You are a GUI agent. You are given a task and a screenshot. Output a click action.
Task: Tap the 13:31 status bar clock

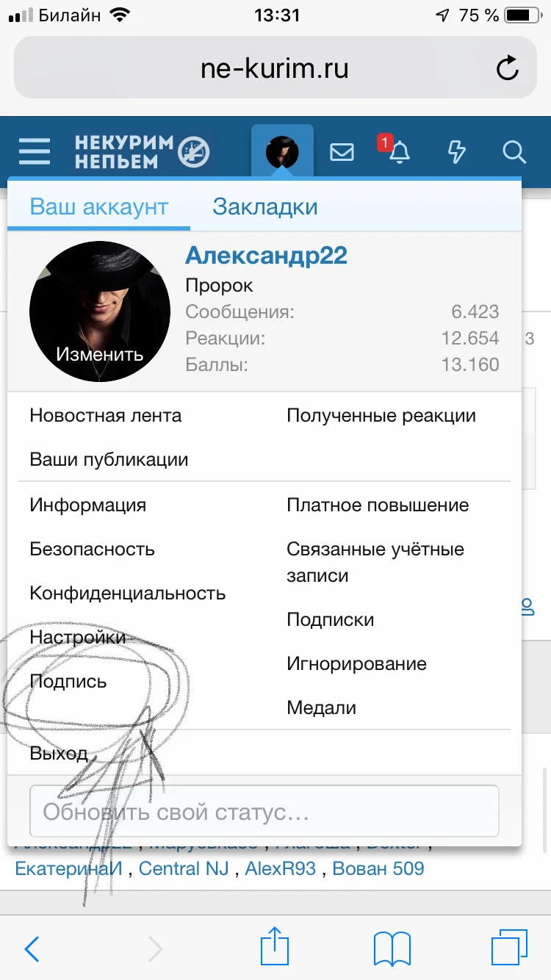[276, 15]
